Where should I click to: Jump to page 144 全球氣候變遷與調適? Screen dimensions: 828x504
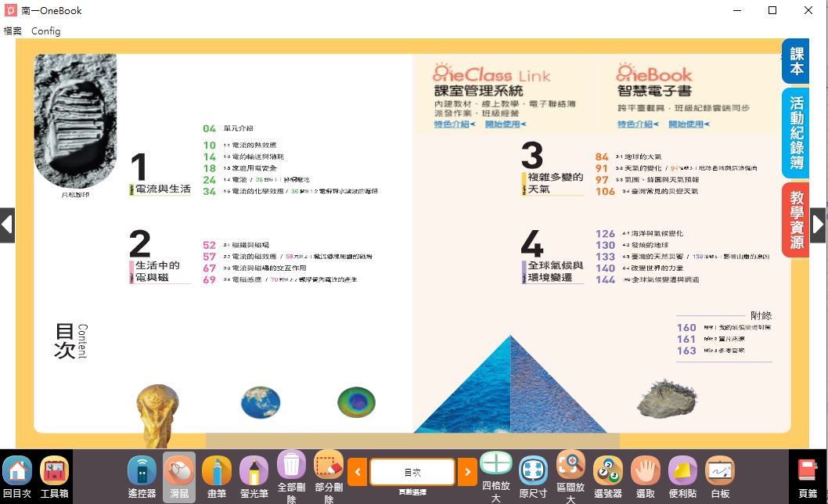coord(647,280)
